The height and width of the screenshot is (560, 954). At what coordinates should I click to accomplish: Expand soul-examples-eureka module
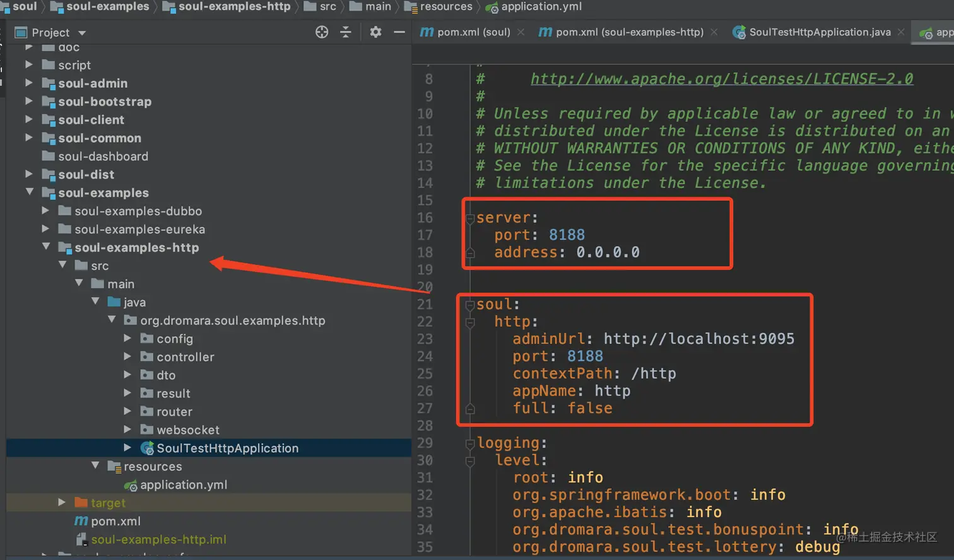point(45,229)
